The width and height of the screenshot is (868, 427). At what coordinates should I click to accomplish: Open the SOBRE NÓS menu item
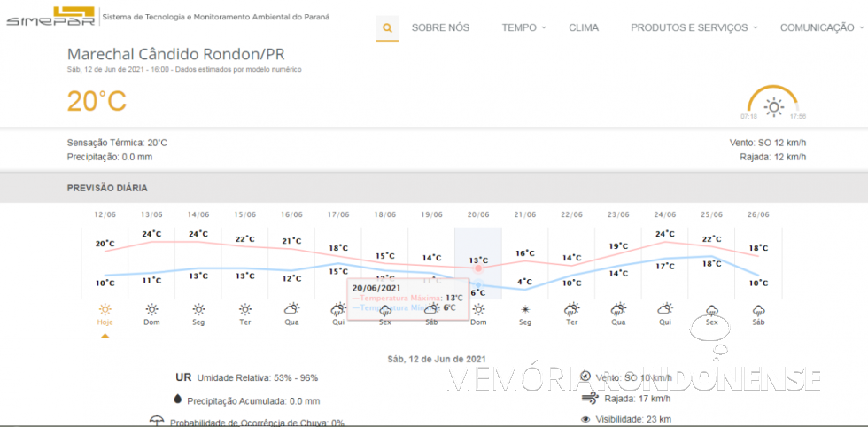click(440, 27)
